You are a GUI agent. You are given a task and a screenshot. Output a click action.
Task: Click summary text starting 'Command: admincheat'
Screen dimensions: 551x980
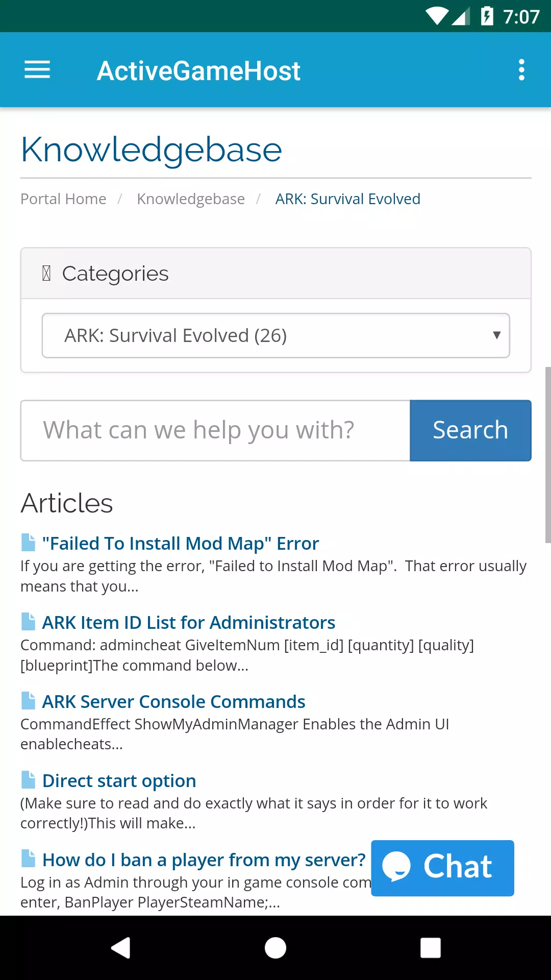(247, 655)
